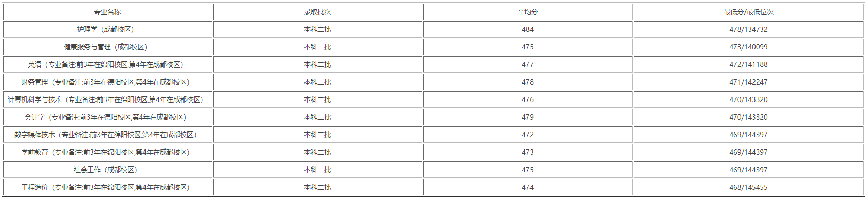Click the 472/141188 minimum score cell
The width and height of the screenshot is (868, 200).
[748, 64]
